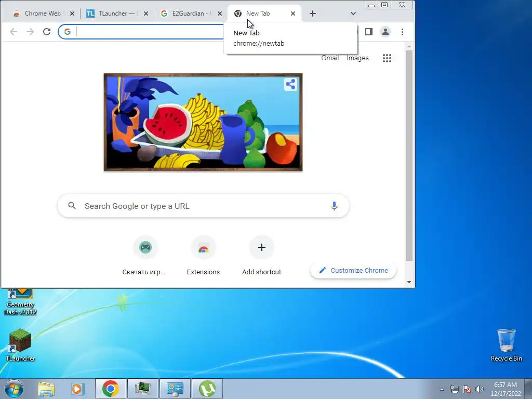Open the system monitor taskbar button
This screenshot has height=399, width=532.
[143, 389]
